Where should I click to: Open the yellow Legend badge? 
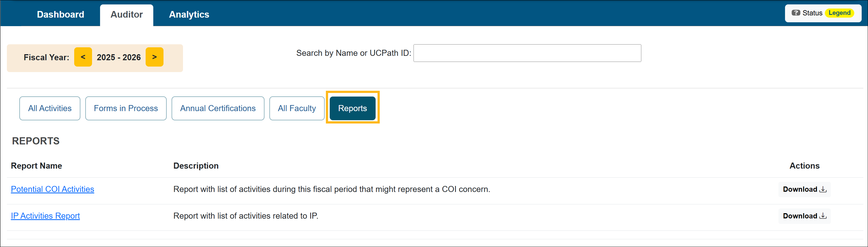point(839,13)
